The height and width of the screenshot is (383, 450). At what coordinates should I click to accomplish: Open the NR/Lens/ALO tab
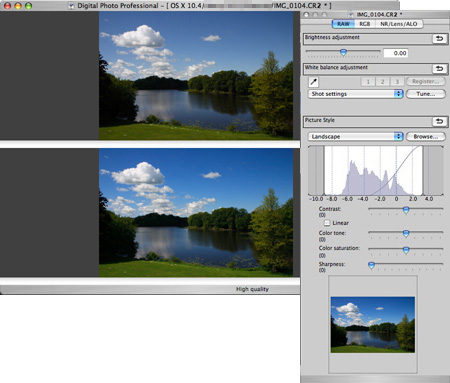399,24
